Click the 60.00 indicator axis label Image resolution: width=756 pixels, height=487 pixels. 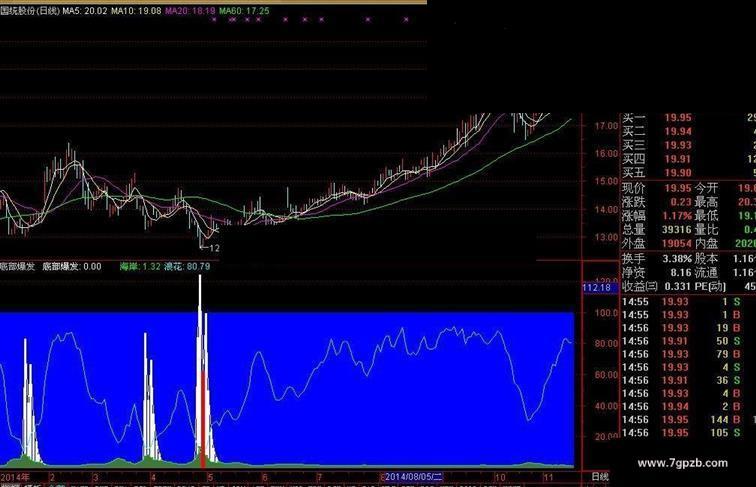point(607,375)
